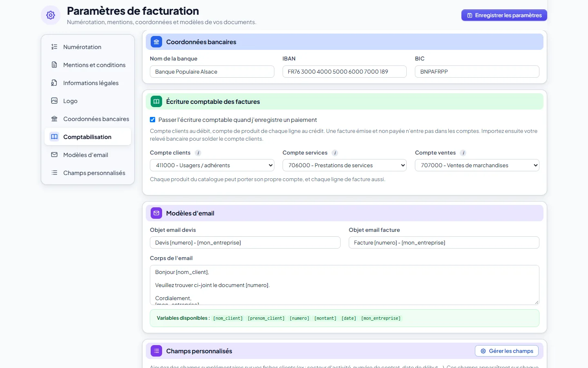Select Informations légales in sidebar

[88, 83]
